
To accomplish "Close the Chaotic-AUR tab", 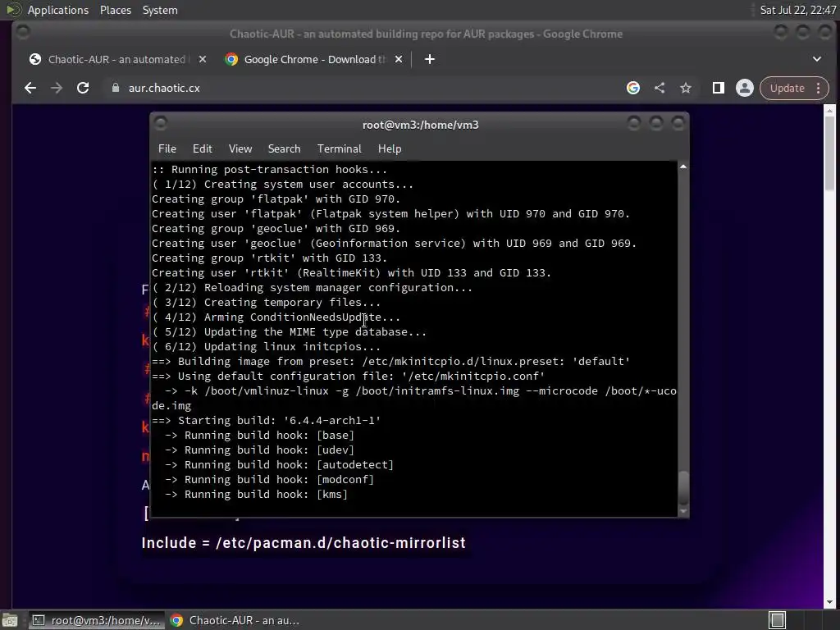I will coord(203,59).
